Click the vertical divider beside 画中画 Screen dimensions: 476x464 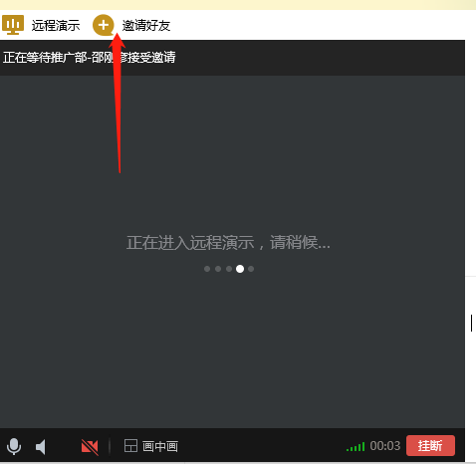coord(110,446)
